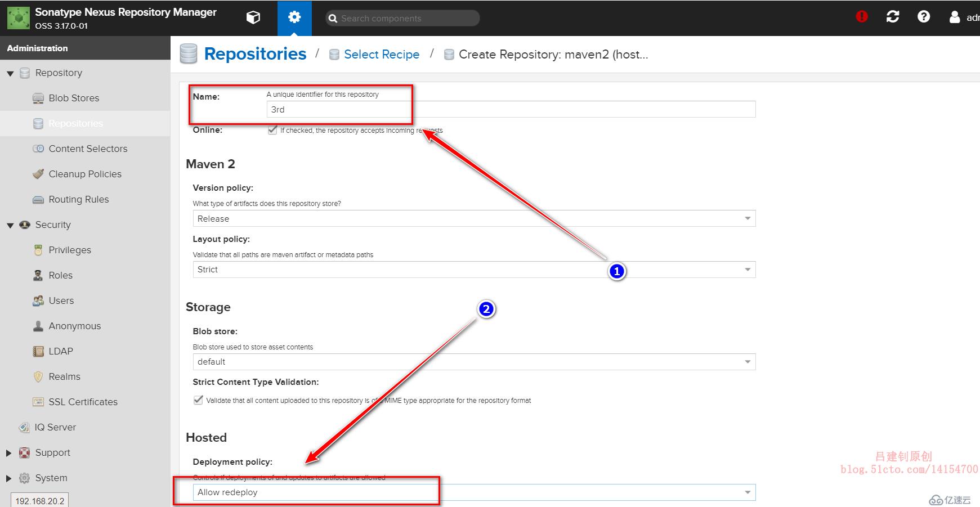Click the repository Name input field
Image resolution: width=980 pixels, height=507 pixels.
pyautogui.click(x=511, y=109)
